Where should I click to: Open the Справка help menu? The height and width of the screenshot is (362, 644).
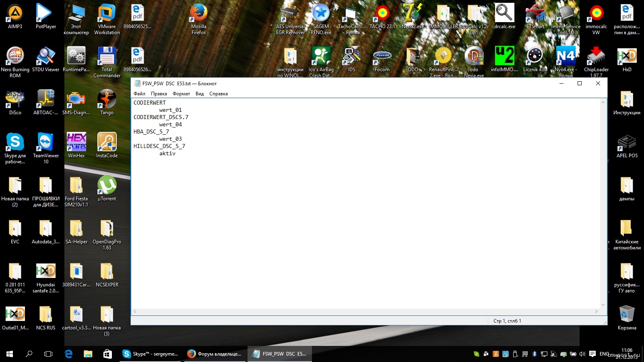[x=218, y=94]
